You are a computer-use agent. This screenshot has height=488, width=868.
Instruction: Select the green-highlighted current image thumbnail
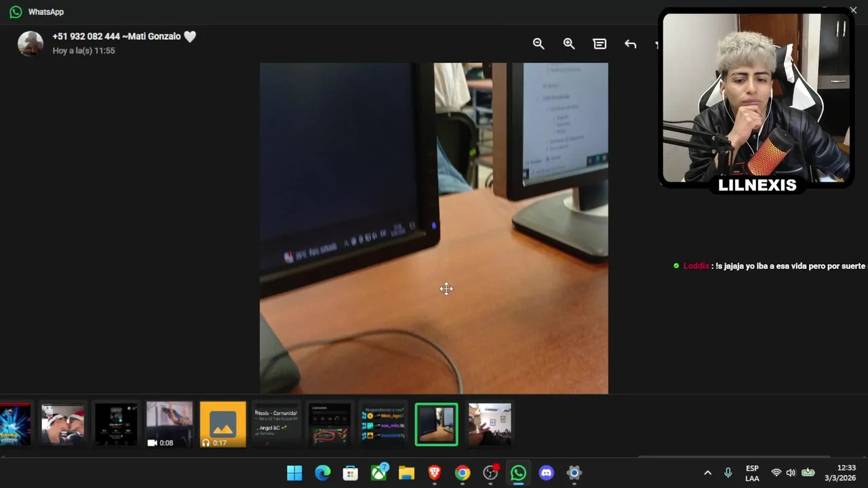click(436, 424)
